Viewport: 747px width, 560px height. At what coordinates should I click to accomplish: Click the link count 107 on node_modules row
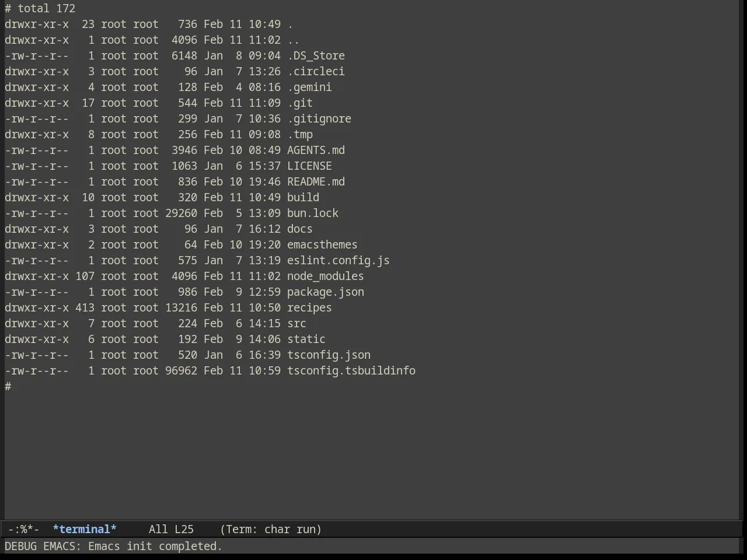coord(85,276)
